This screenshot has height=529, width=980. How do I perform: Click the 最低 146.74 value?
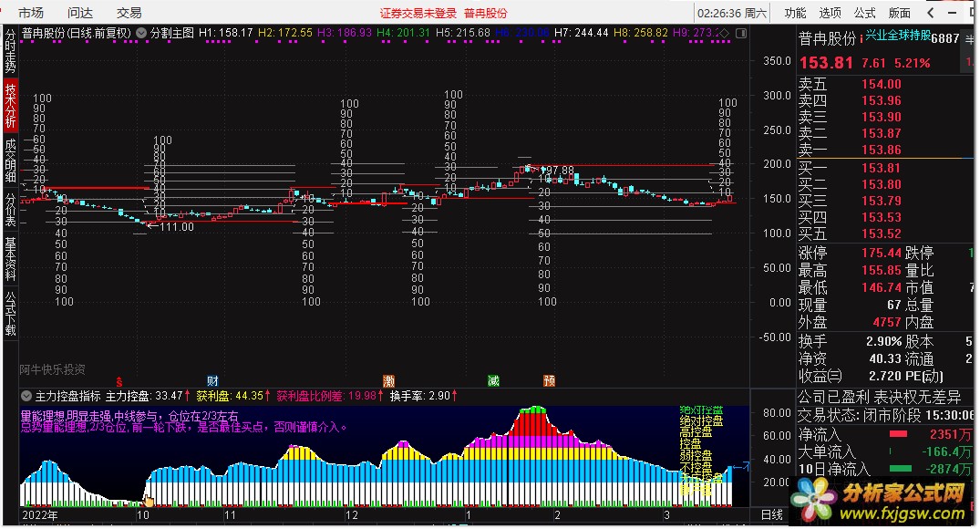click(882, 287)
